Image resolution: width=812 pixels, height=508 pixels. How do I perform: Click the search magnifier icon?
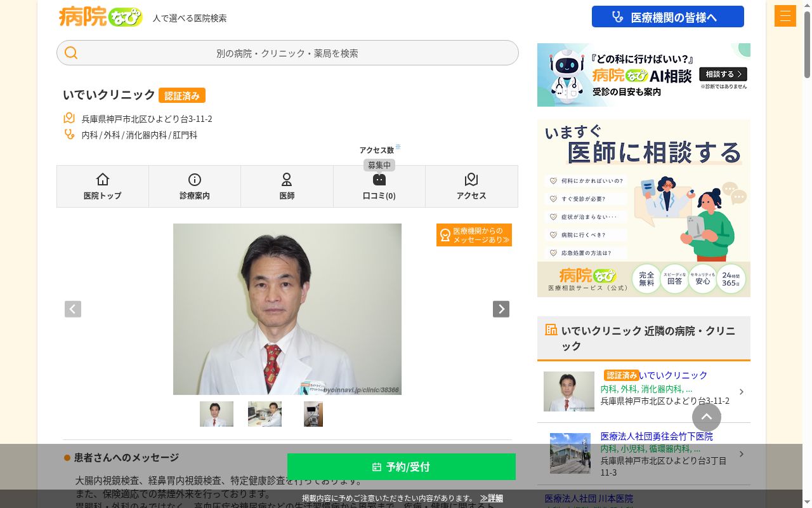[x=71, y=53]
